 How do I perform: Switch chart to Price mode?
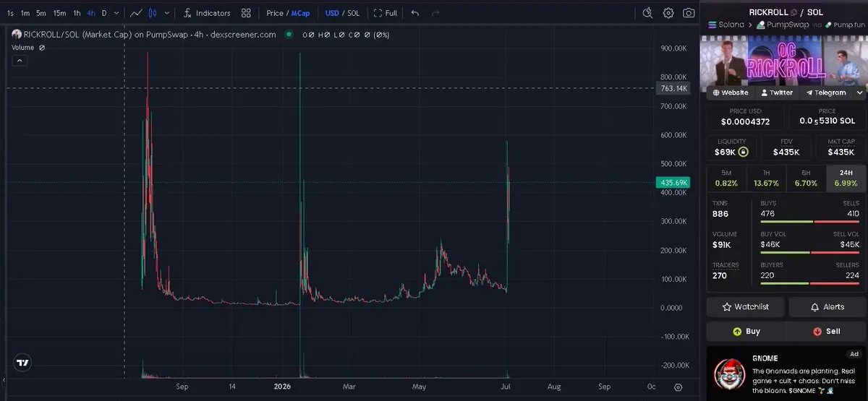[275, 13]
